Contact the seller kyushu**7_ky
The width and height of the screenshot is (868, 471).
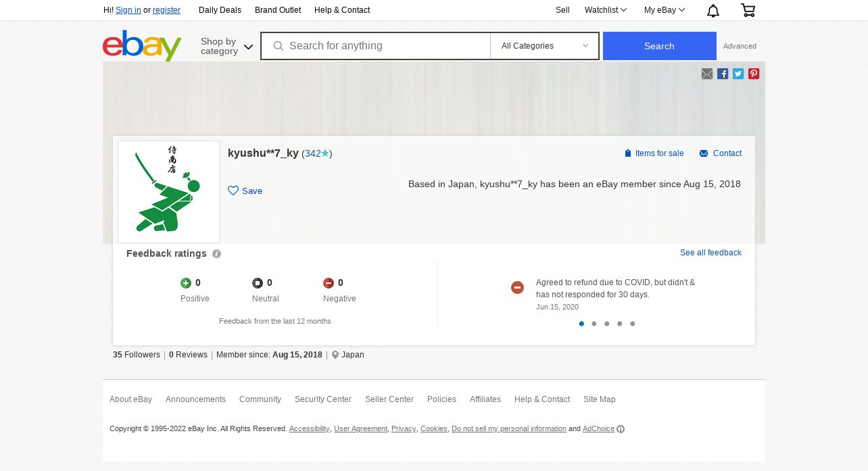pyautogui.click(x=721, y=153)
